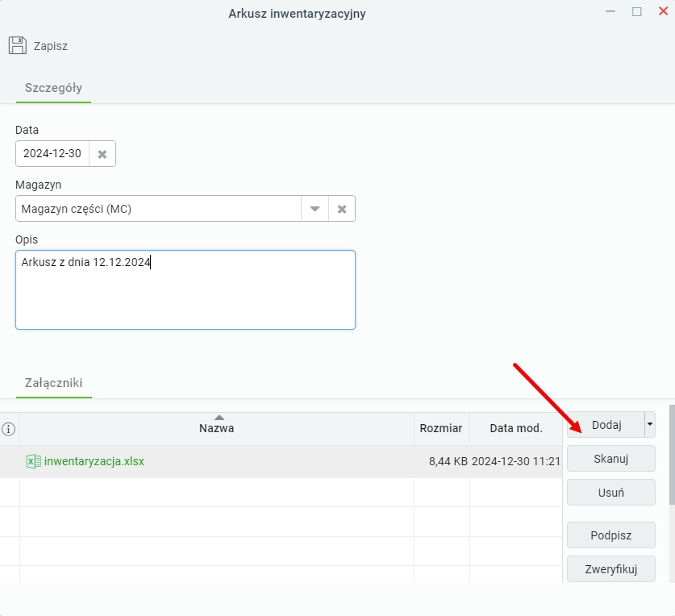
Task: Click the Excel file icon for inwentaryzacja.xlsx
Action: [34, 461]
